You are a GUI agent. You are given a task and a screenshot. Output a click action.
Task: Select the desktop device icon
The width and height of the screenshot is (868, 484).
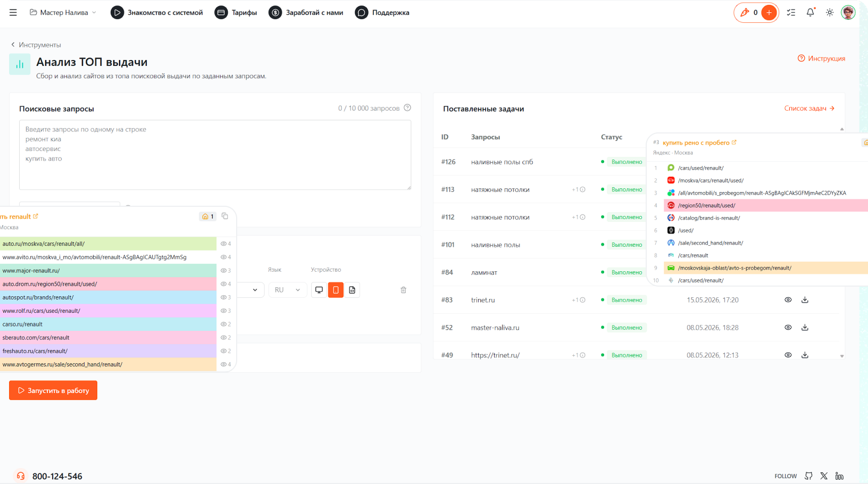[x=319, y=290]
